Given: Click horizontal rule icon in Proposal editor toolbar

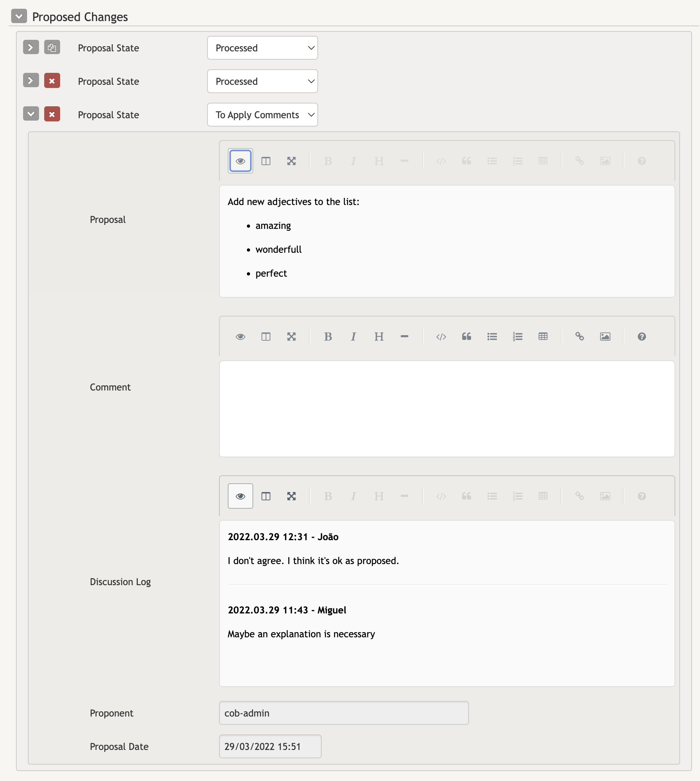Looking at the screenshot, I should 405,161.
